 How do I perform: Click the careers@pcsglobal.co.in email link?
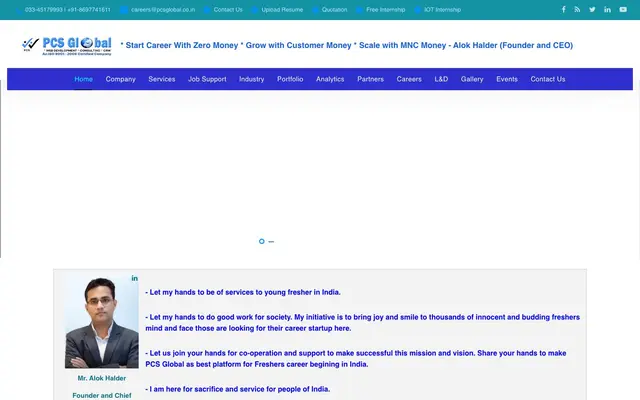tap(163, 10)
